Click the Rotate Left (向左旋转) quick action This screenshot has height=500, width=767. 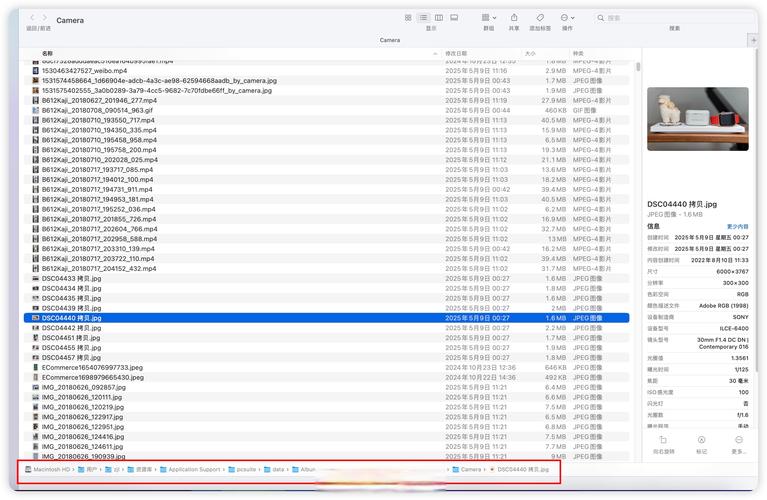pyautogui.click(x=663, y=441)
